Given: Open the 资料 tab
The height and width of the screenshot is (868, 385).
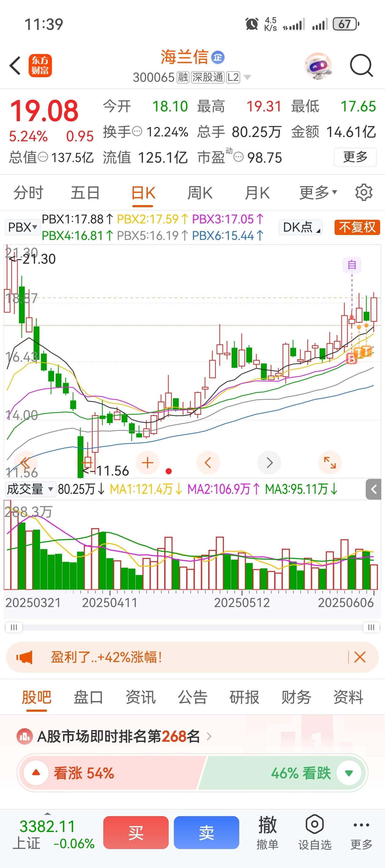Looking at the screenshot, I should 348,697.
